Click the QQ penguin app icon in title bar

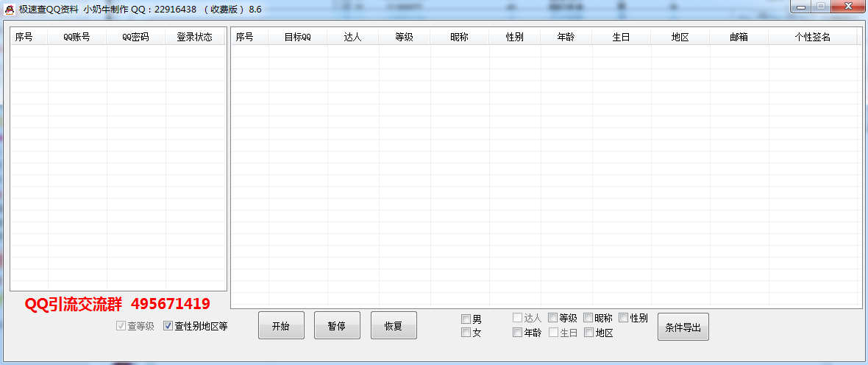pos(10,9)
